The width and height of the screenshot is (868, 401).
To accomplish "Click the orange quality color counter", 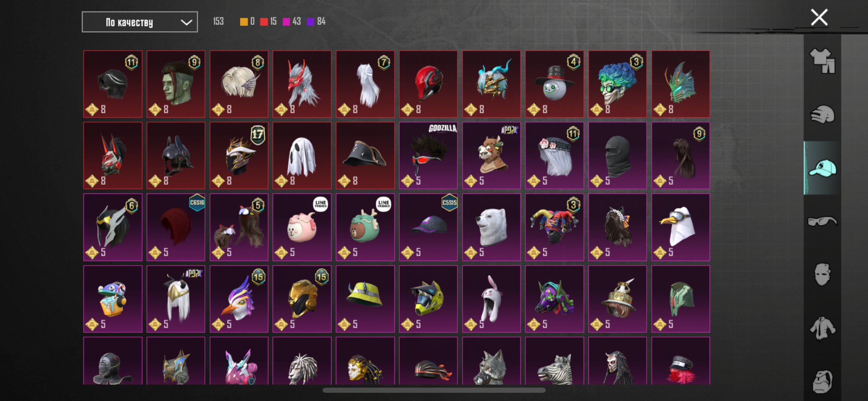I will coord(247,22).
